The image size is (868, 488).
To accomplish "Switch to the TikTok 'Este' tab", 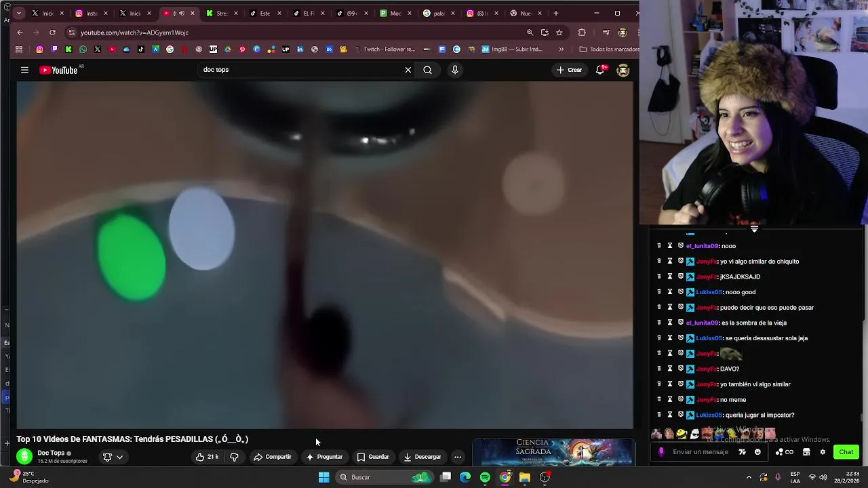I will 265,13.
